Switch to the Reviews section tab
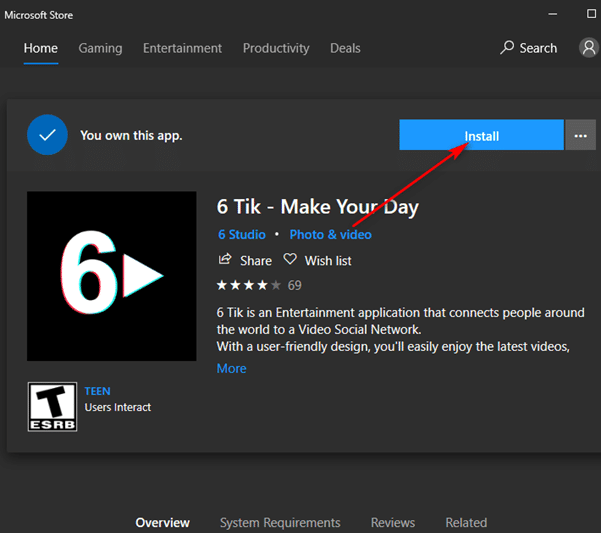601x533 pixels. click(393, 522)
